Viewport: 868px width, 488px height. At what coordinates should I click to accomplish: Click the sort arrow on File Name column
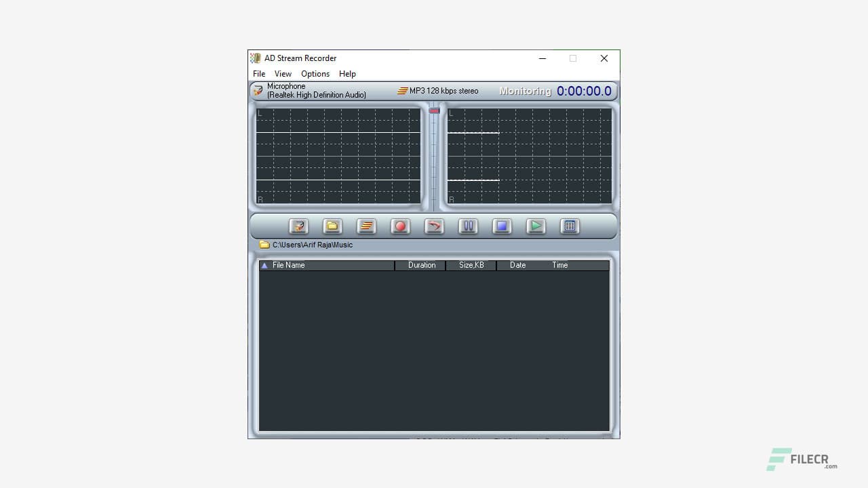264,265
